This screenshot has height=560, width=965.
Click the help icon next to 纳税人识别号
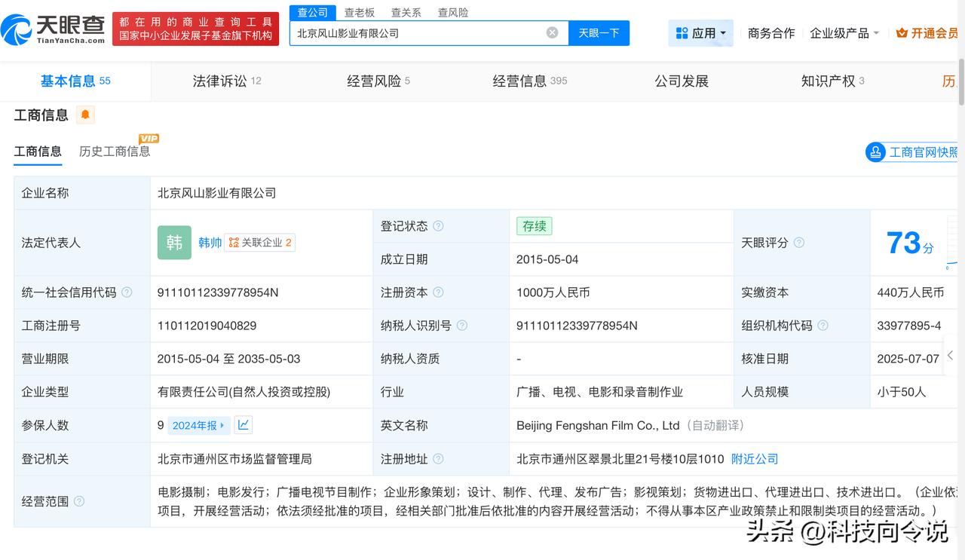coord(462,326)
